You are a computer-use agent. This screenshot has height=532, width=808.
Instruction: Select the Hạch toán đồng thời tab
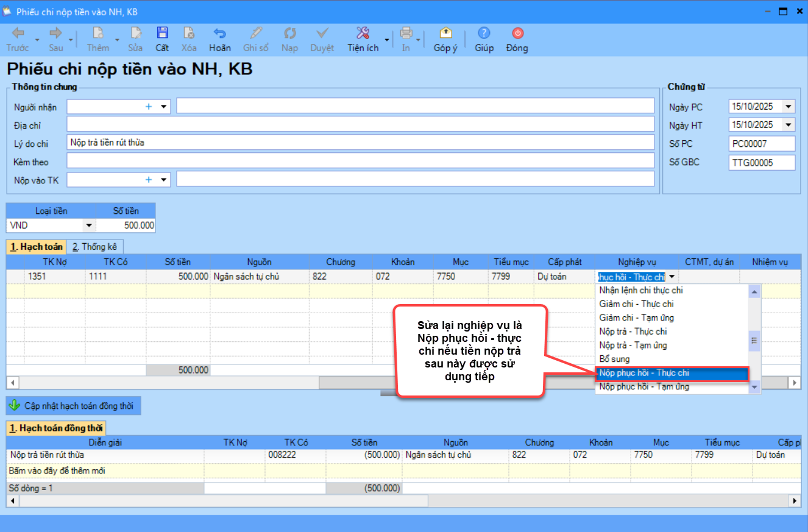pyautogui.click(x=56, y=428)
